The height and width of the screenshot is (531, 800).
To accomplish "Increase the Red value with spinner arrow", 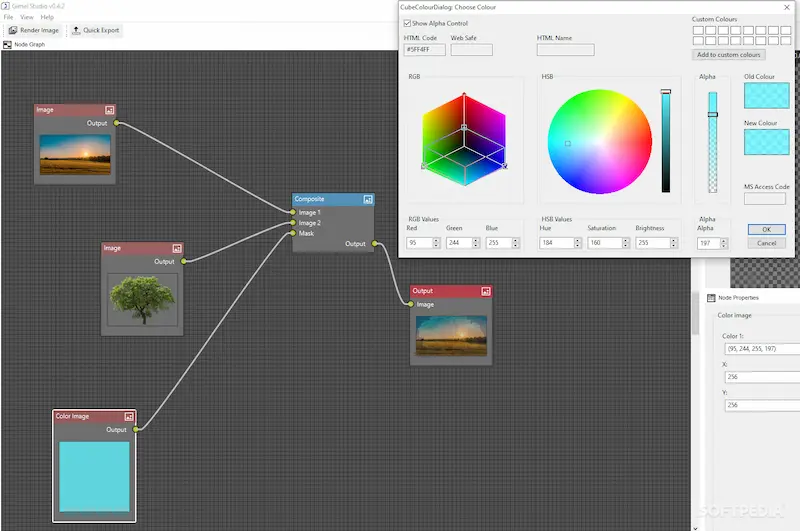I will coord(436,240).
